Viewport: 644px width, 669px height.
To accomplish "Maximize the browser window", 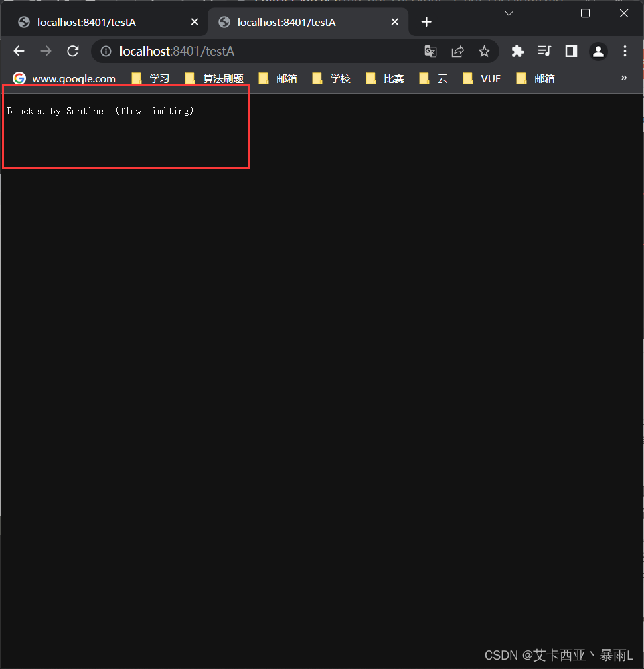I will point(586,13).
